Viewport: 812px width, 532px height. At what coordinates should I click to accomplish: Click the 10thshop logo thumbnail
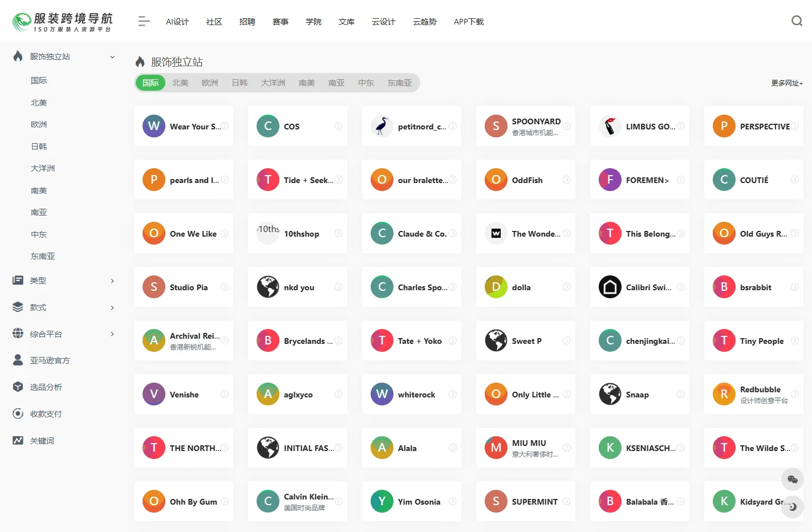click(x=268, y=233)
